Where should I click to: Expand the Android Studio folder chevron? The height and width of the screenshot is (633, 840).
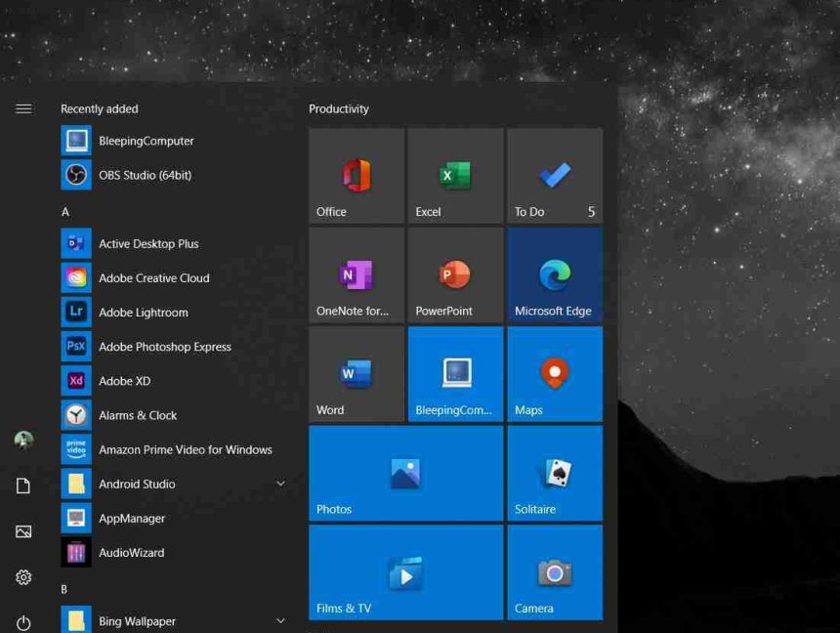(280, 484)
